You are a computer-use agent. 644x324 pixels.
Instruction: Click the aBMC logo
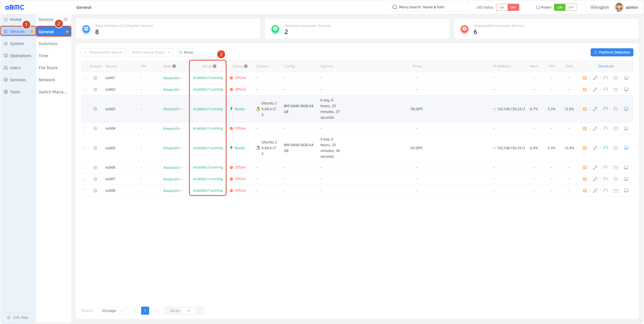[15, 7]
